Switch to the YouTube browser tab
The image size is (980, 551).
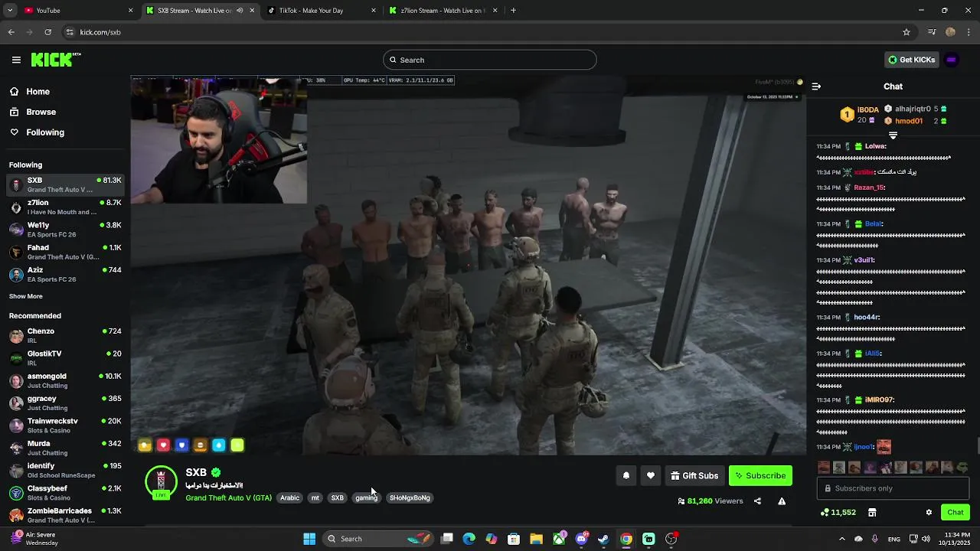point(77,11)
